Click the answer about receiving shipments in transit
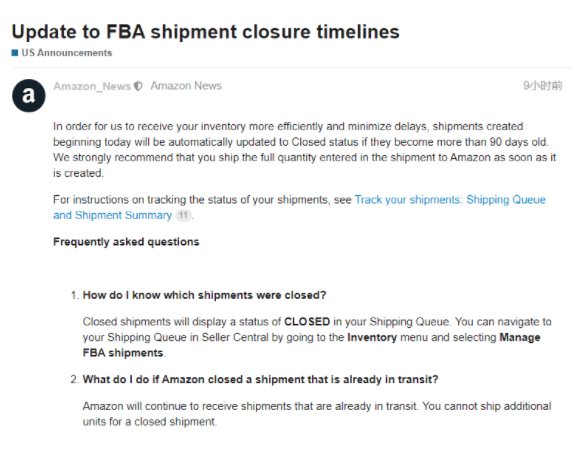Image resolution: width=588 pixels, height=457 pixels. click(x=317, y=414)
